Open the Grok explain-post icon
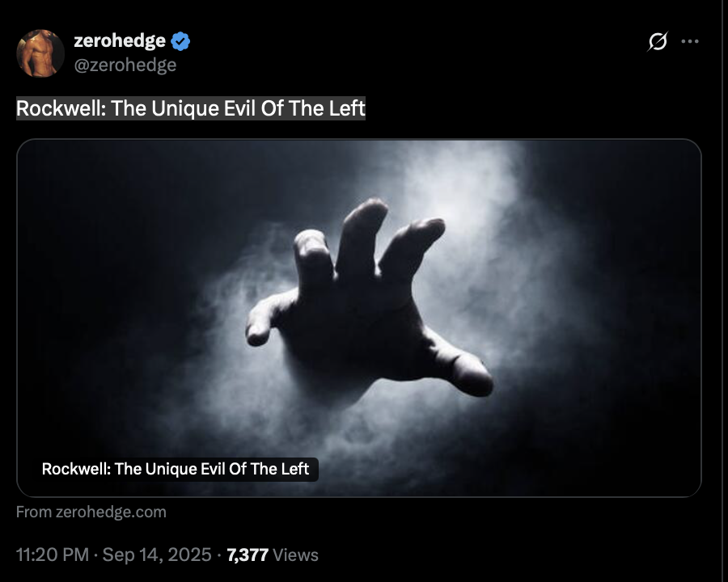The height and width of the screenshot is (582, 728). point(658,42)
